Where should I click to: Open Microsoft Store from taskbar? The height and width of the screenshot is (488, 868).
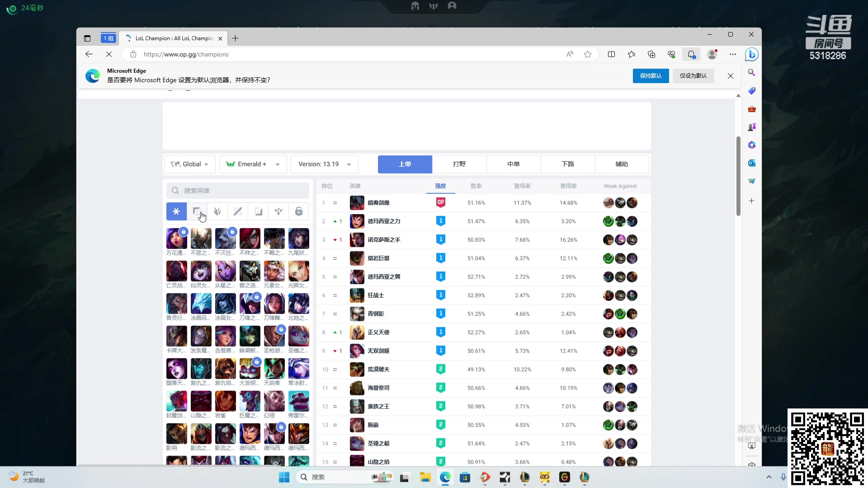click(465, 477)
